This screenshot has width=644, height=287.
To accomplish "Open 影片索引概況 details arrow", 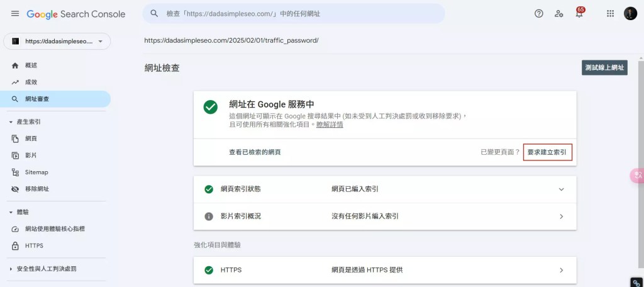I will tap(562, 217).
